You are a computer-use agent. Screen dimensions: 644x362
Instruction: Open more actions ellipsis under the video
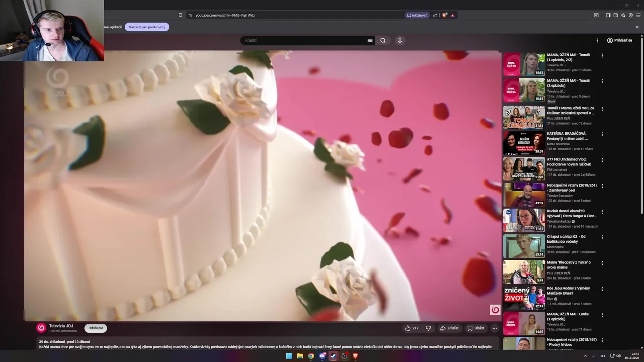point(495,328)
